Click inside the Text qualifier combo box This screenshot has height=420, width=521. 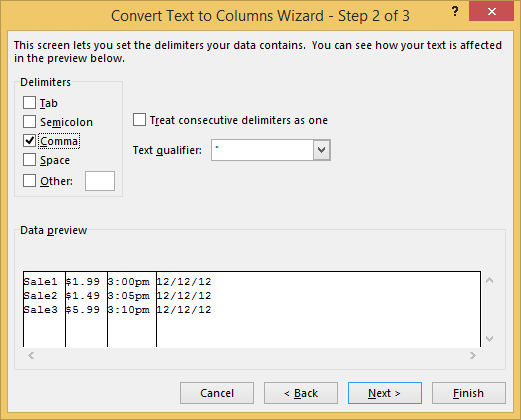tap(262, 150)
